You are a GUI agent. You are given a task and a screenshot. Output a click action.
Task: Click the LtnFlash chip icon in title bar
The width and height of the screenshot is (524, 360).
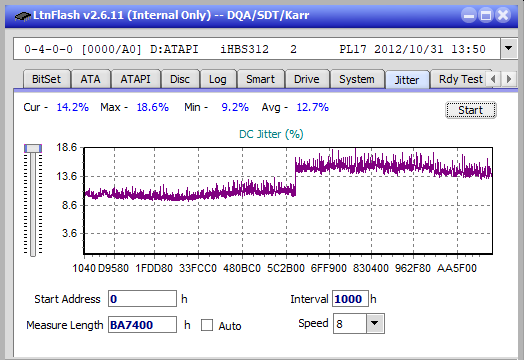click(23, 16)
